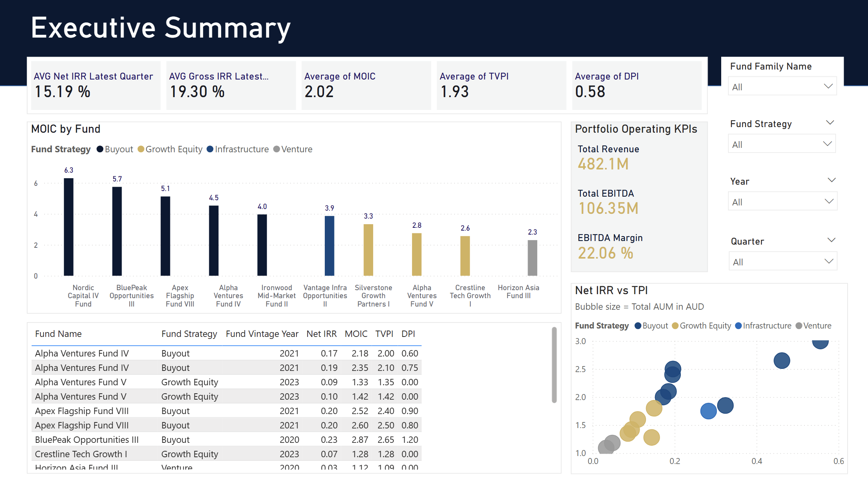868x482 pixels.
Task: Select the Average of MOIC card
Action: click(x=366, y=86)
